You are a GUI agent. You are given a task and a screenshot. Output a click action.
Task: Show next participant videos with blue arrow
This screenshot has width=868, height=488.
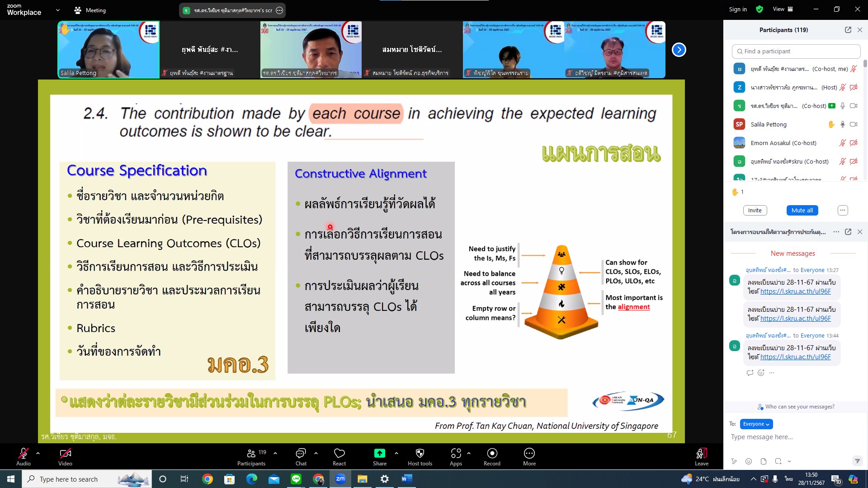click(679, 50)
